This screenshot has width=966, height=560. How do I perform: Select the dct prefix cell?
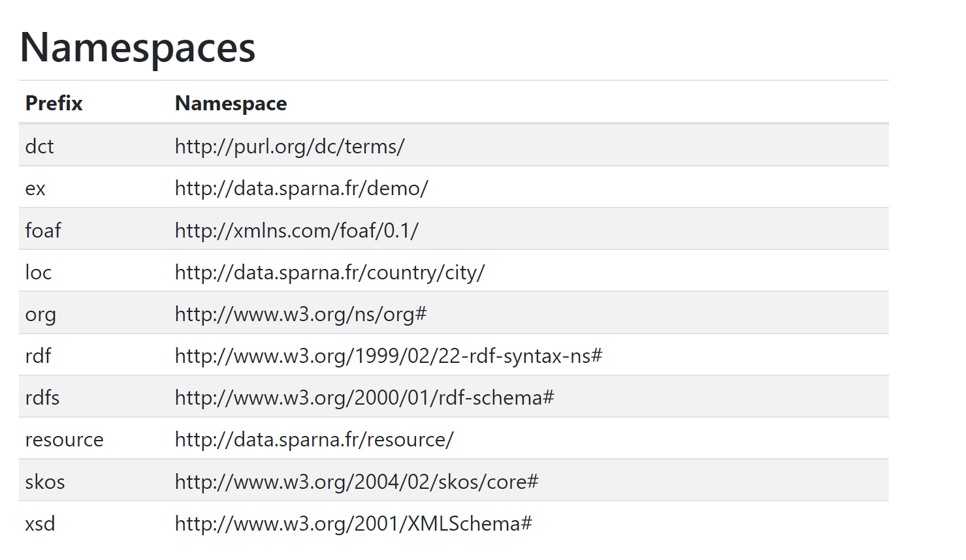[x=39, y=146]
